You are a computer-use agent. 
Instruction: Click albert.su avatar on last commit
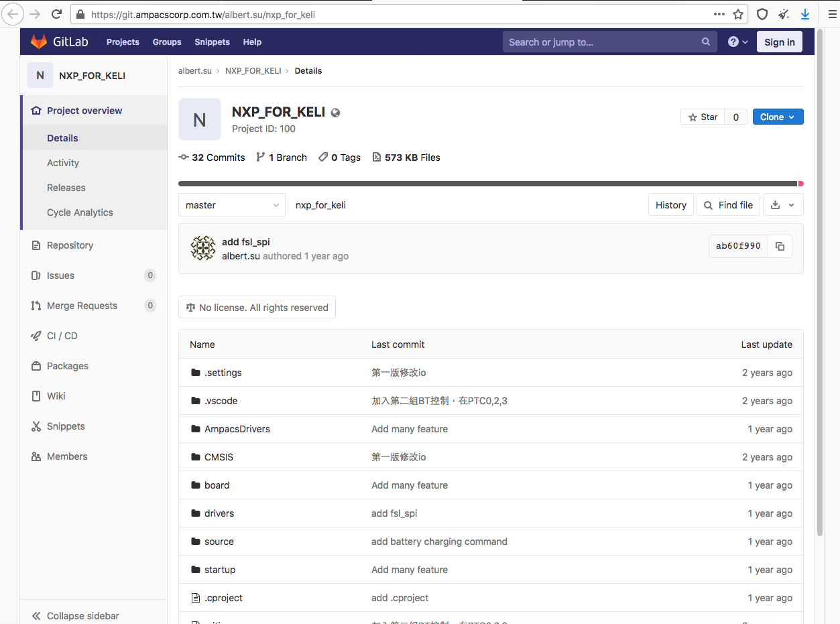tap(203, 248)
